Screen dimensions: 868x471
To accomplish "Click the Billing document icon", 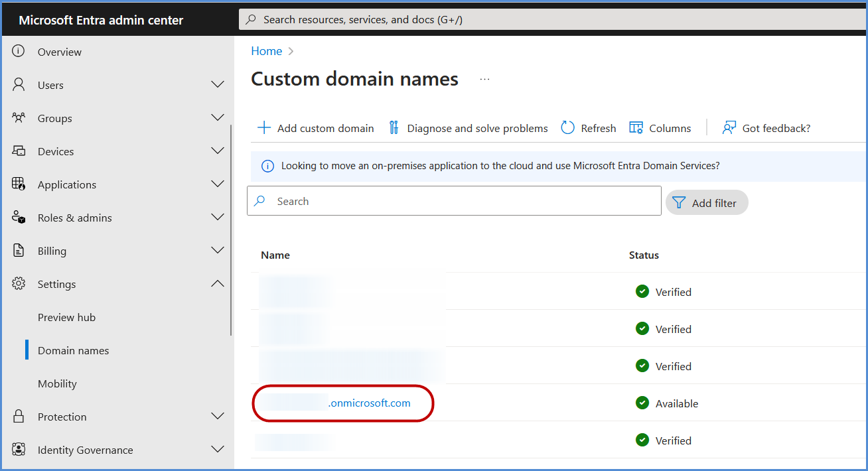I will (19, 251).
